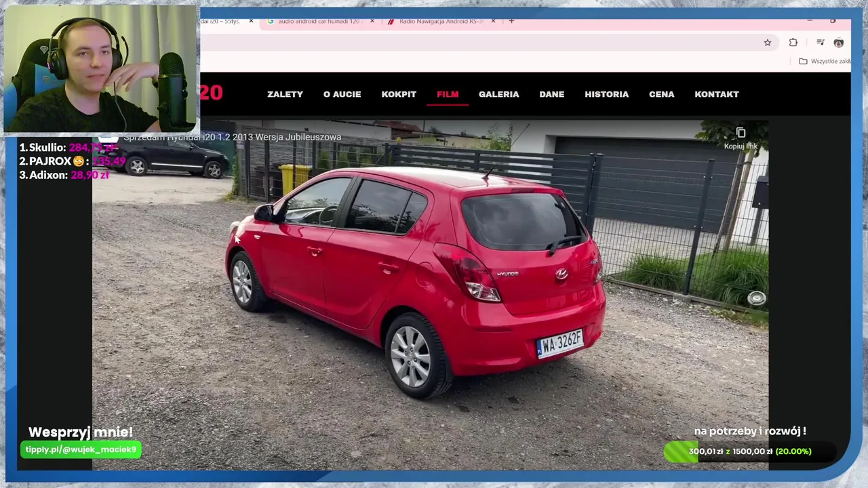868x488 pixels.
Task: Open the Wszystkie zakładki bookmarks folder
Action: 825,61
